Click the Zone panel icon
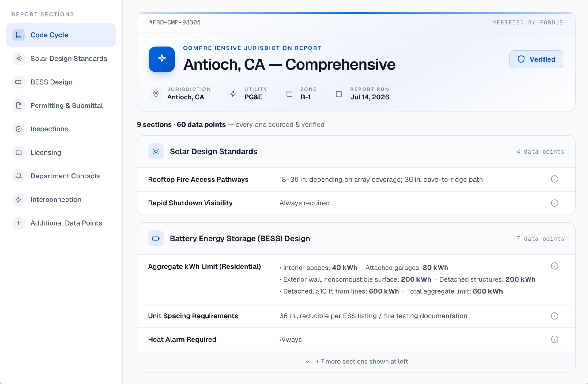 point(289,93)
